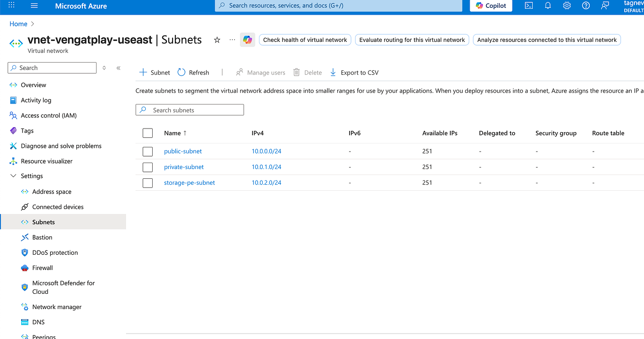The image size is (644, 339).
Task: Click the Copilot icon beside the title
Action: (247, 40)
